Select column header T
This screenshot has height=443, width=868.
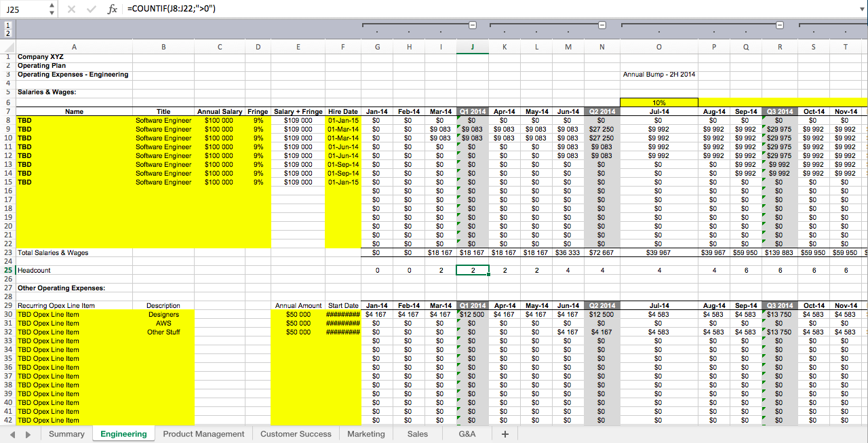click(x=845, y=46)
